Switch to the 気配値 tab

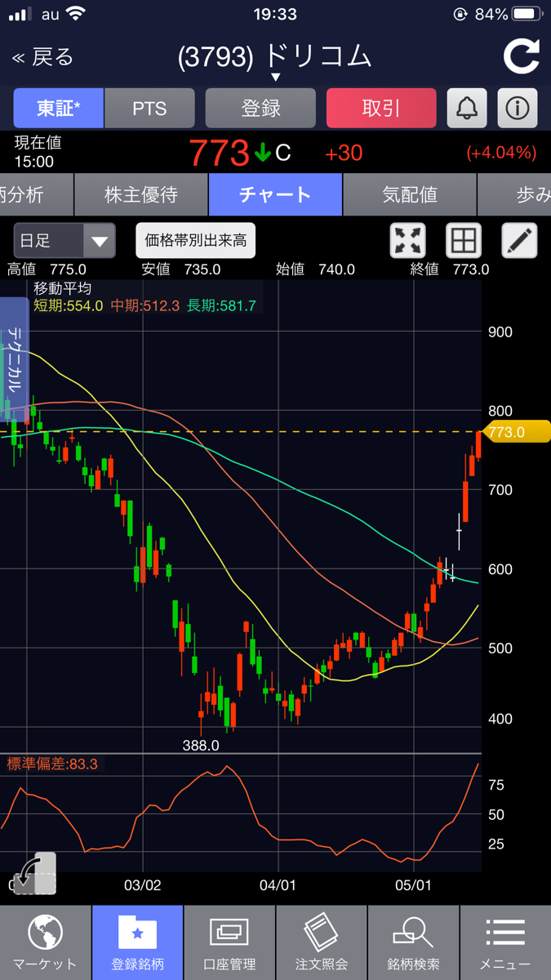(410, 195)
